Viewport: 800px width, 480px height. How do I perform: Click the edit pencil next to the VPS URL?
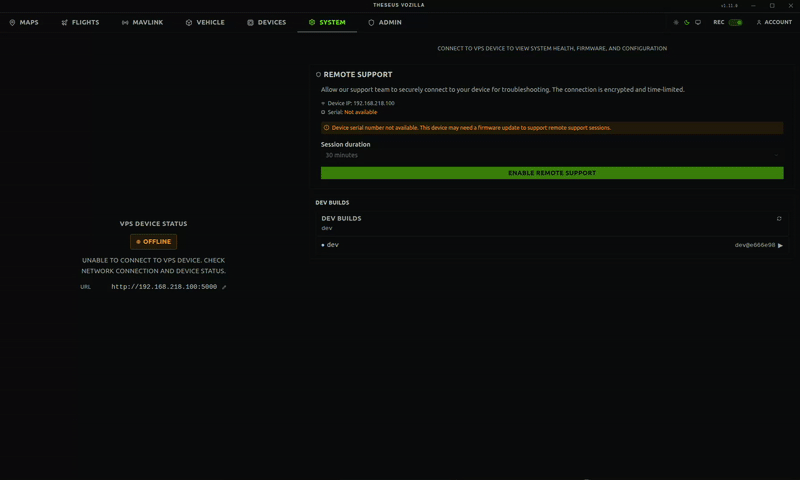point(224,287)
